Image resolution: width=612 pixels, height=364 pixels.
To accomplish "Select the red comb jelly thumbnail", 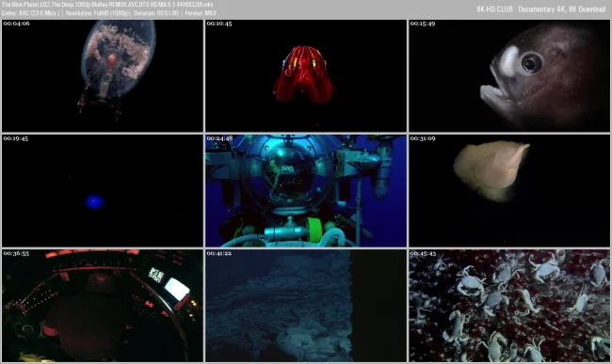I will [306, 75].
